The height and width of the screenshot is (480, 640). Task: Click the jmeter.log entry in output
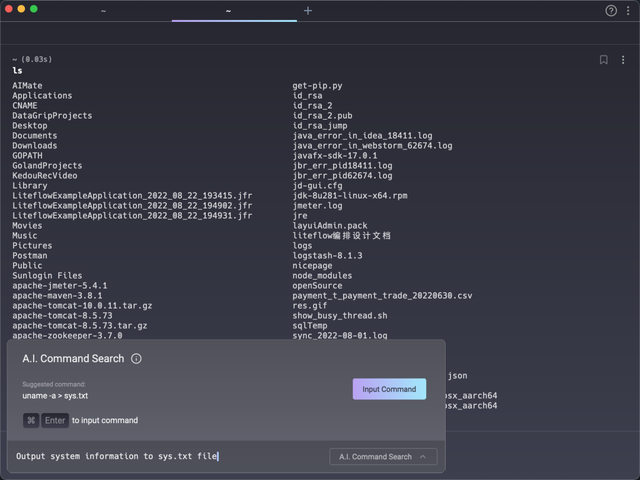tap(317, 206)
